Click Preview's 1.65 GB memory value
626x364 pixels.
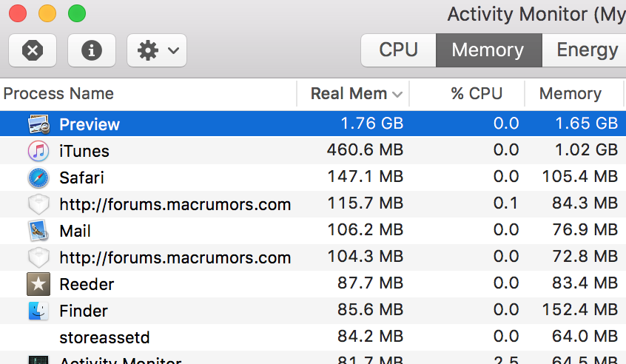pyautogui.click(x=587, y=124)
